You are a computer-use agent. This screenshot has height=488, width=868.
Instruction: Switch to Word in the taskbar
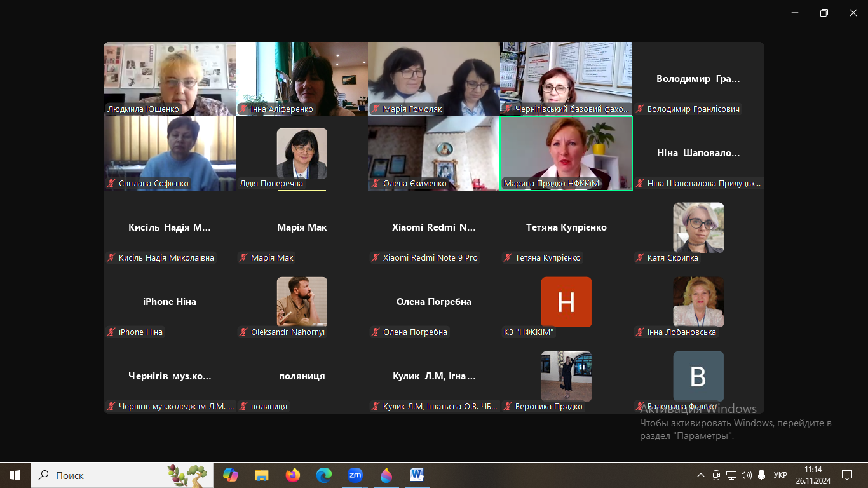coord(417,475)
